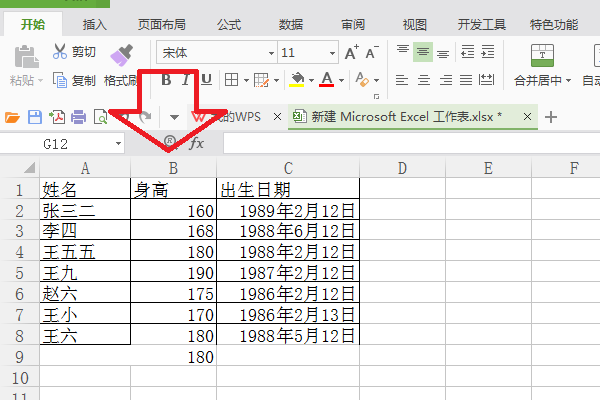Toggle bold formatting
This screenshot has width=600, height=400.
coord(166,80)
